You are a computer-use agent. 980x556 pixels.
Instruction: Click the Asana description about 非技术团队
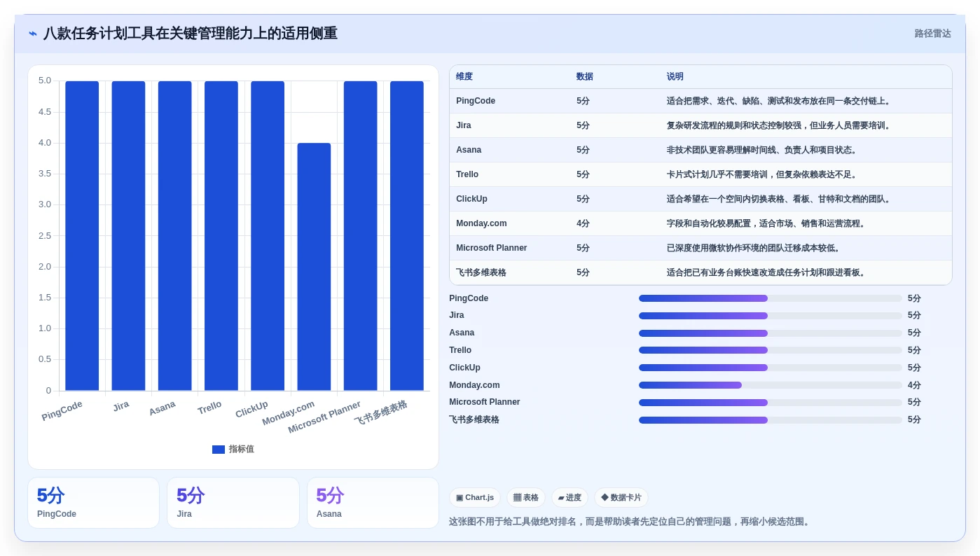(x=762, y=150)
